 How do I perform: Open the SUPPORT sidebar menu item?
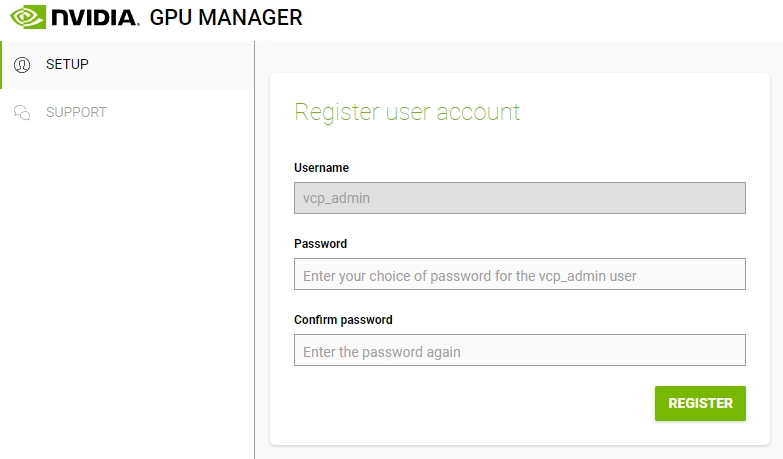(x=127, y=112)
